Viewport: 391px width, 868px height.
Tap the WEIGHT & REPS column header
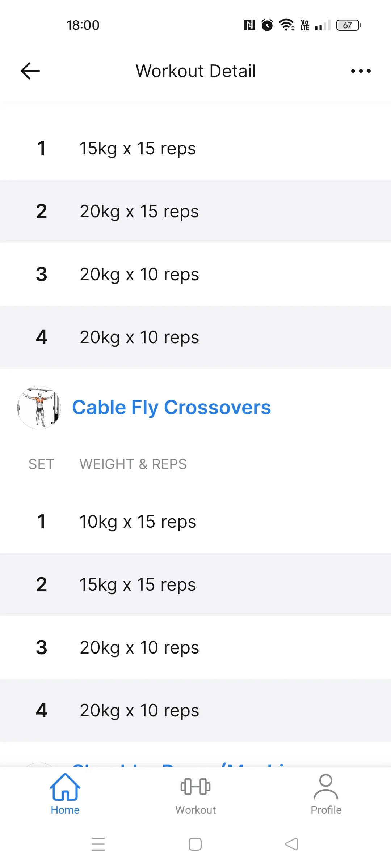click(133, 464)
